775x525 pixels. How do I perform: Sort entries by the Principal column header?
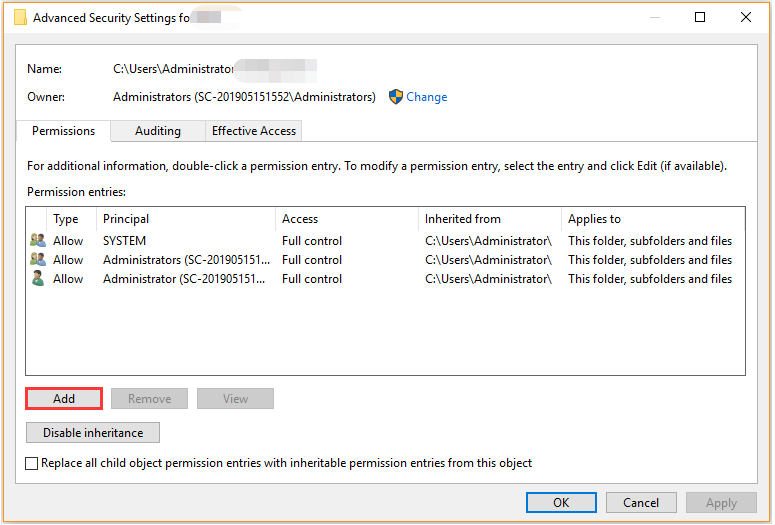click(x=126, y=219)
